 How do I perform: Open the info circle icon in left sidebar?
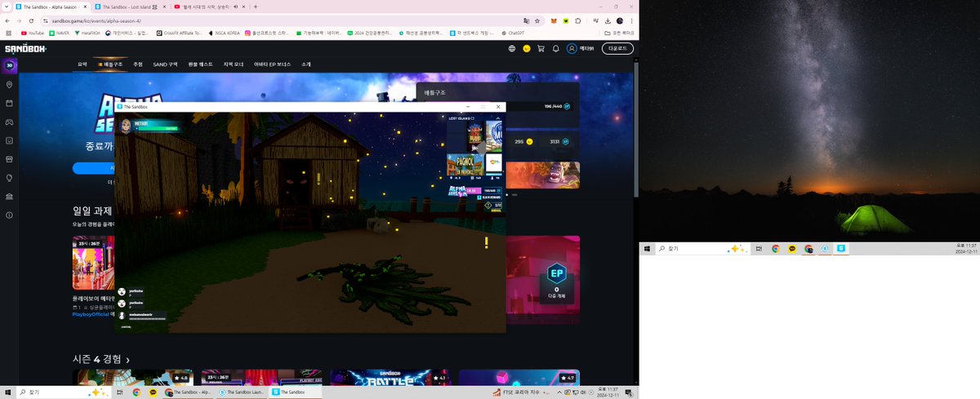coord(9,215)
